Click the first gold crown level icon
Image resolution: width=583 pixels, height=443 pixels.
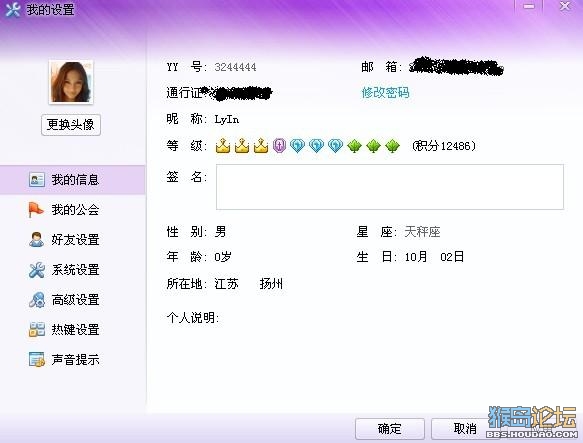click(223, 146)
